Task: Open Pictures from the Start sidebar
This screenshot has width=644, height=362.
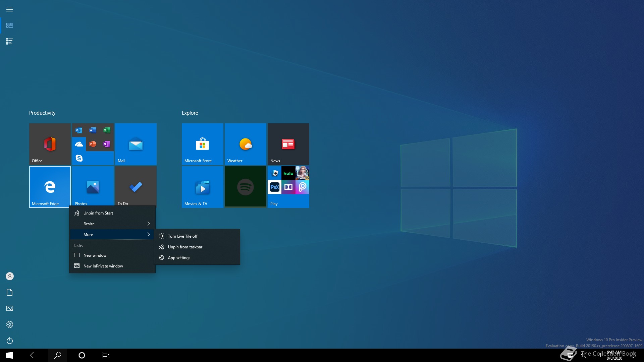Action: pos(10,308)
